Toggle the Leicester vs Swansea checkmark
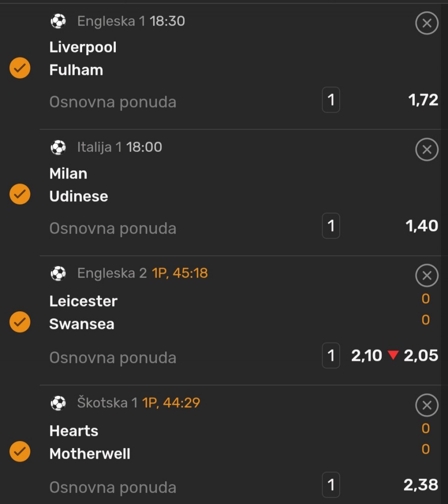The image size is (448, 504). pyautogui.click(x=20, y=322)
